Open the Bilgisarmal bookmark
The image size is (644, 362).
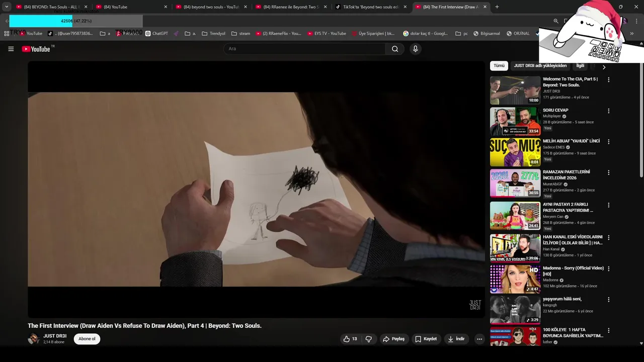coord(487,34)
